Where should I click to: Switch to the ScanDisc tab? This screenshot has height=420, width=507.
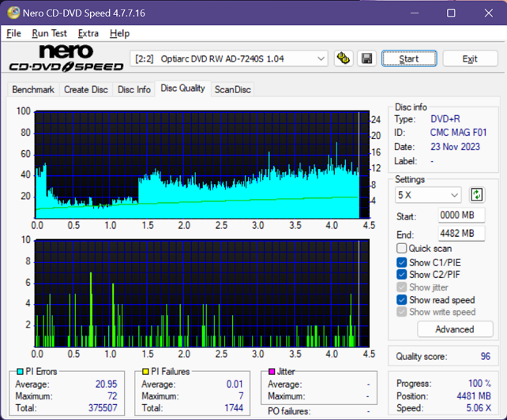(232, 89)
